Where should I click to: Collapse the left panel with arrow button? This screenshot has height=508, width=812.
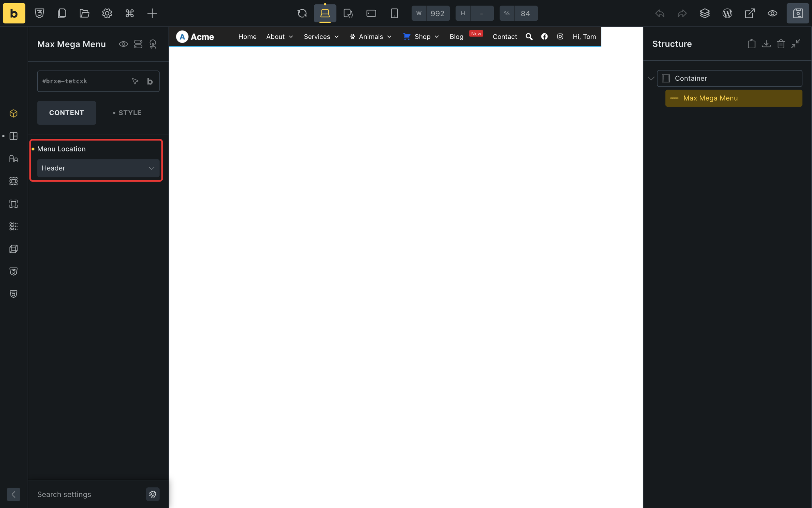pos(13,494)
